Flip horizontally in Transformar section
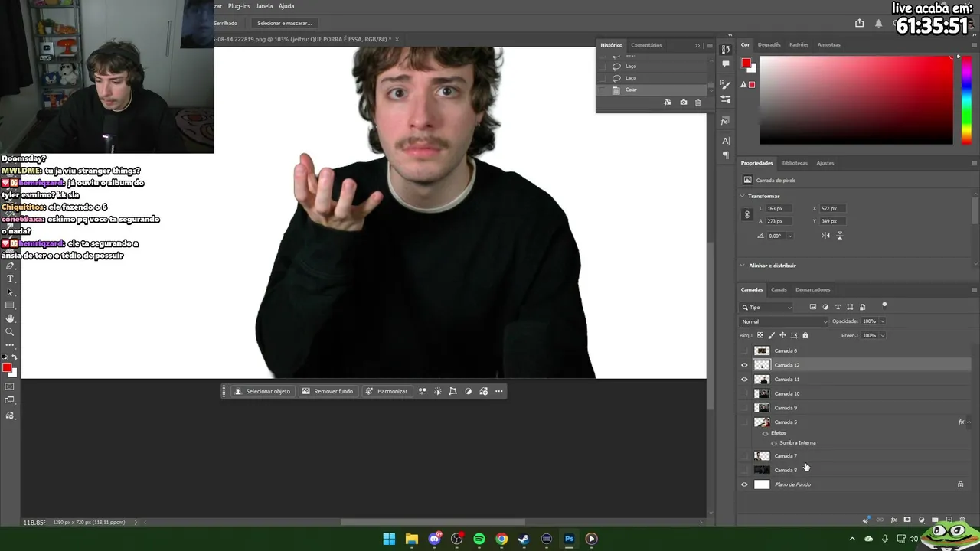The width and height of the screenshot is (980, 551). tap(825, 236)
